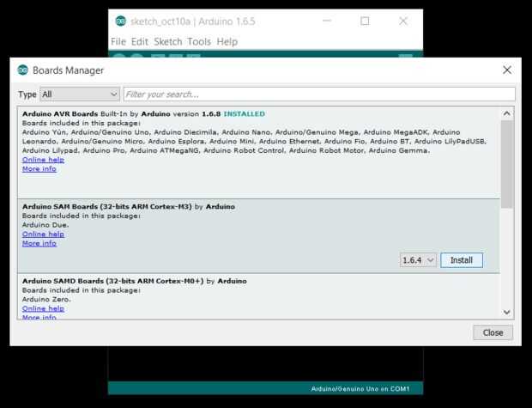The image size is (532, 408).
Task: Open the Edit menu in Arduino window
Action: click(140, 41)
